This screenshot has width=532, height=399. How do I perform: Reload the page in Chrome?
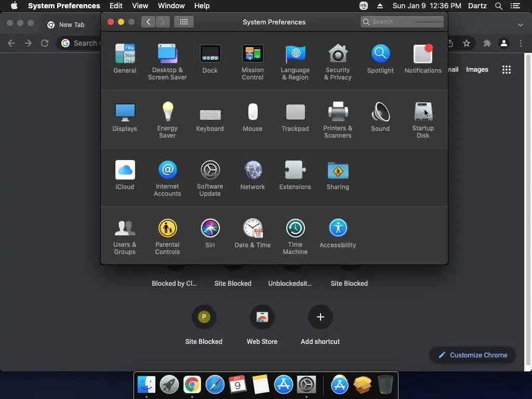click(x=45, y=43)
